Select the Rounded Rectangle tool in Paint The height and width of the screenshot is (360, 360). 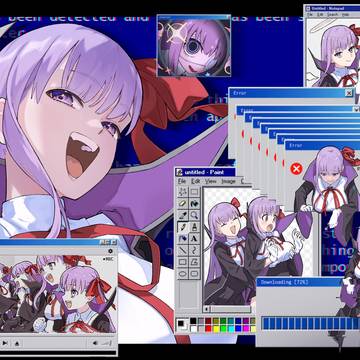194,274
